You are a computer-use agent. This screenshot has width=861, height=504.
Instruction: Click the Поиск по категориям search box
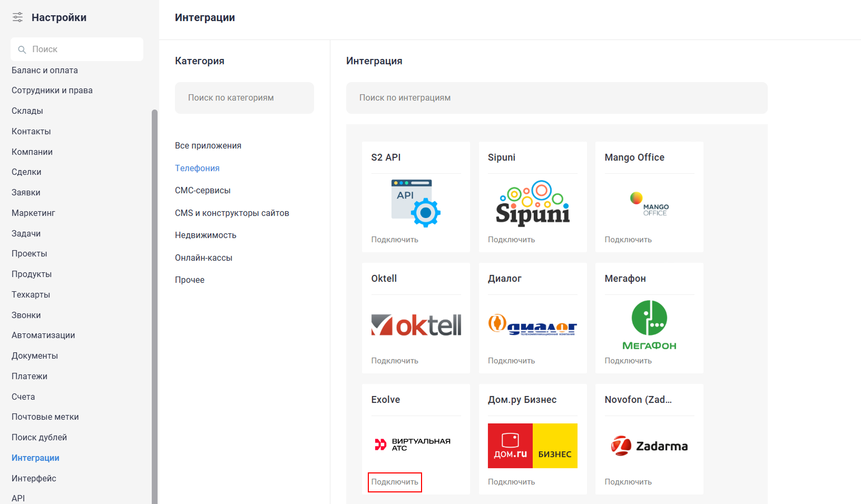tap(244, 98)
